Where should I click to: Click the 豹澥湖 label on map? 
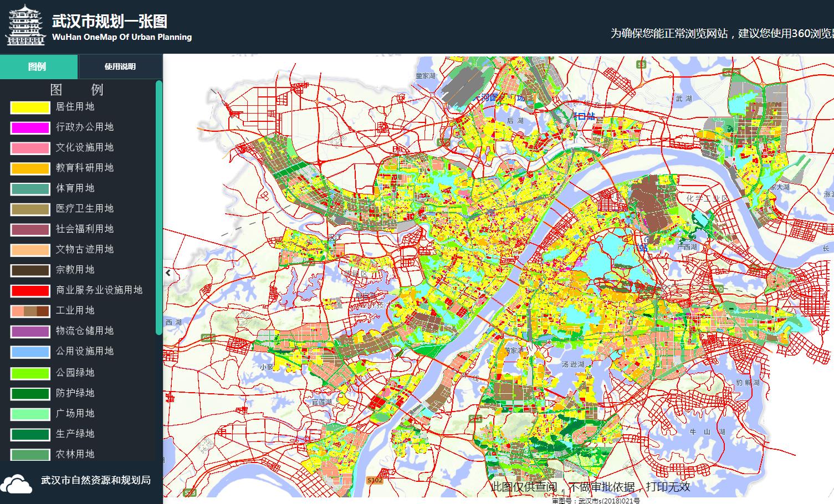pyautogui.click(x=748, y=383)
